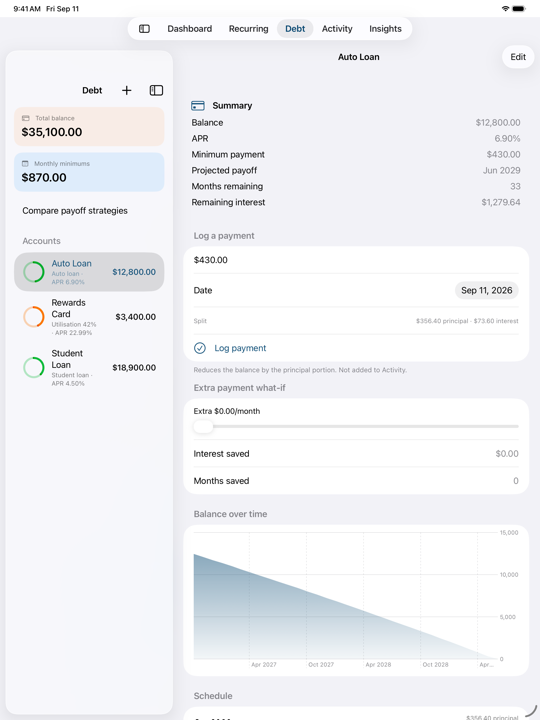Select the Debt tab

click(295, 28)
